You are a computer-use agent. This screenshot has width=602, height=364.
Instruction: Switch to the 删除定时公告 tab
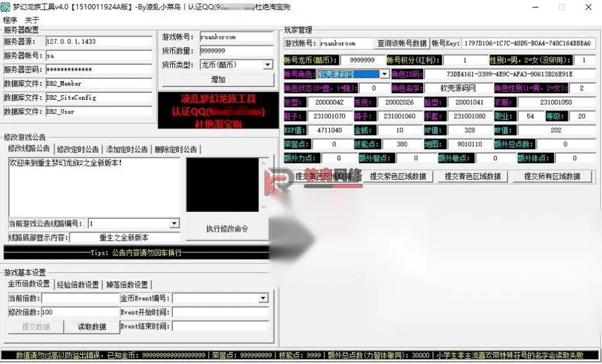pos(176,149)
